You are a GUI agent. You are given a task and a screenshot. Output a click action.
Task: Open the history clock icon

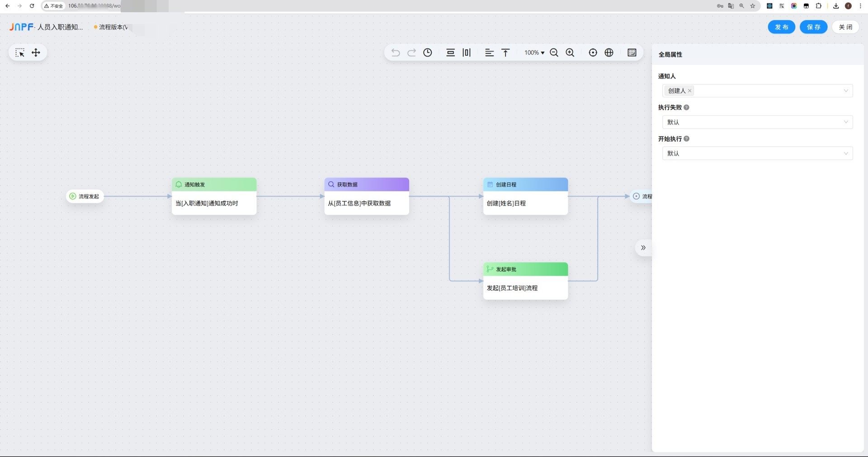pyautogui.click(x=427, y=53)
